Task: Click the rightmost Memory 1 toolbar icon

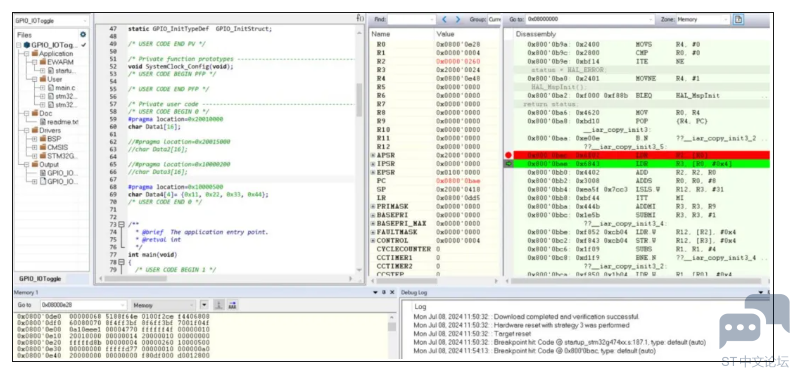Action: point(232,305)
